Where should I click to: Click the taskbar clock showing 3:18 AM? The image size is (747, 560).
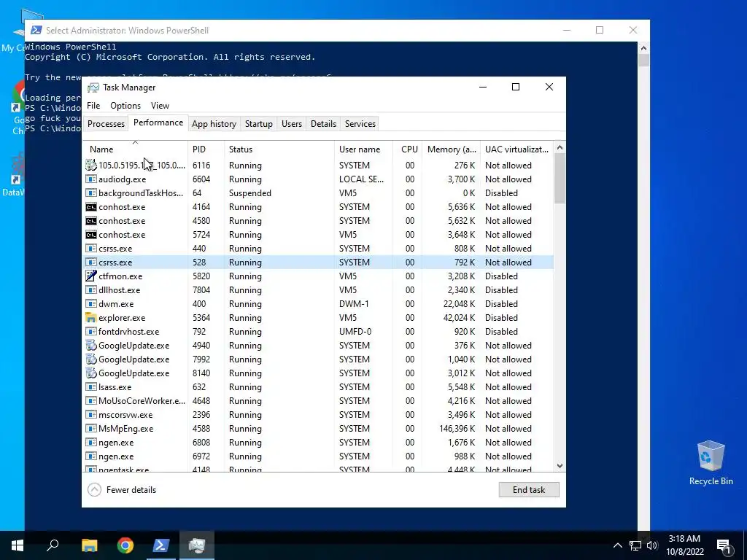pos(684,545)
